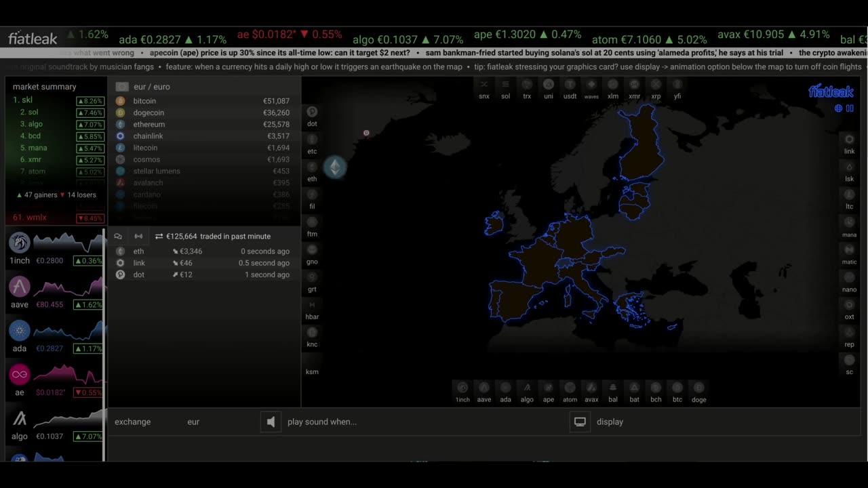Click the ksm coin label
Viewport: 868px width, 488px height.
pyautogui.click(x=312, y=371)
